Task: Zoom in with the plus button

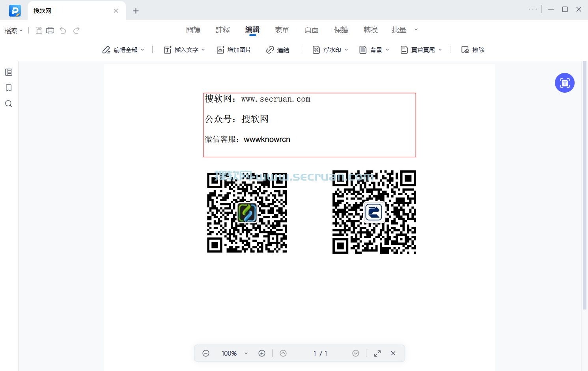Action: pos(262,353)
